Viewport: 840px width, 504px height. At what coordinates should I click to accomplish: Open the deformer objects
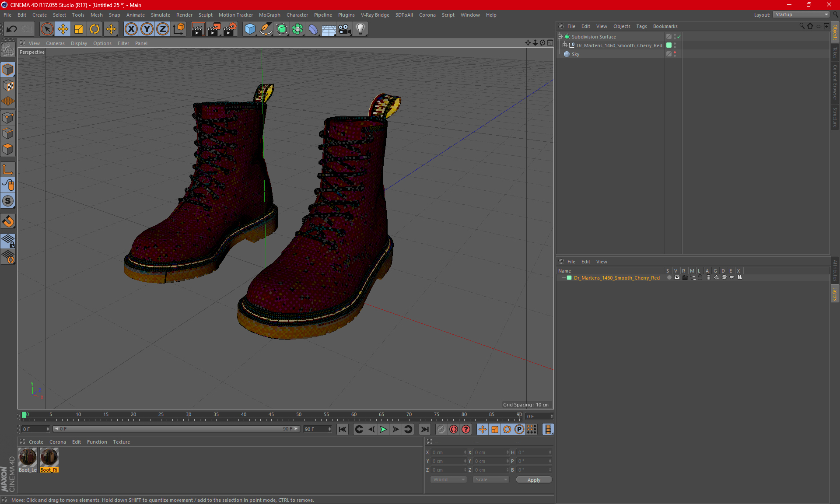pos(313,29)
